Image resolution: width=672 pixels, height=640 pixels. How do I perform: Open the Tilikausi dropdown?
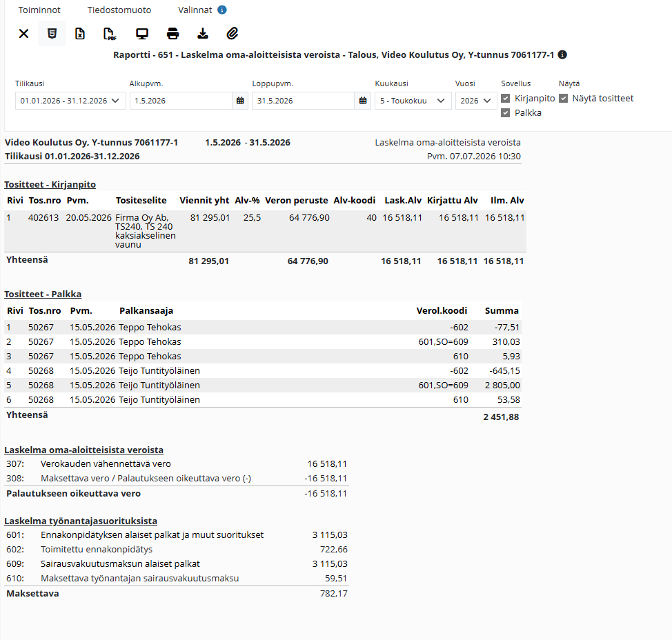click(70, 101)
